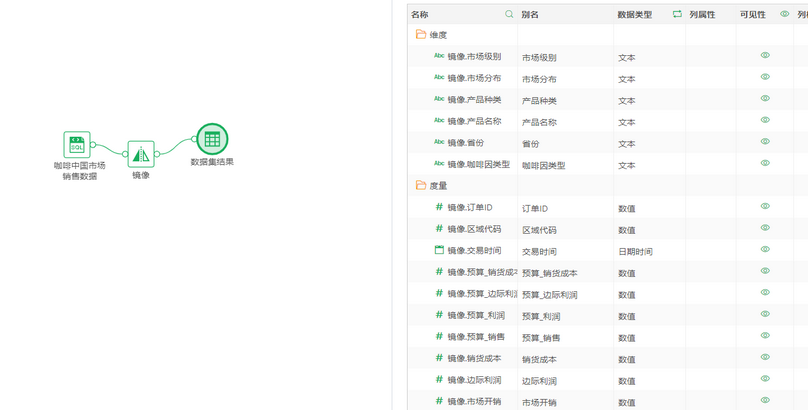The image size is (808, 410).
Task: Select the row 镜像.销货成本
Action: pos(608,358)
